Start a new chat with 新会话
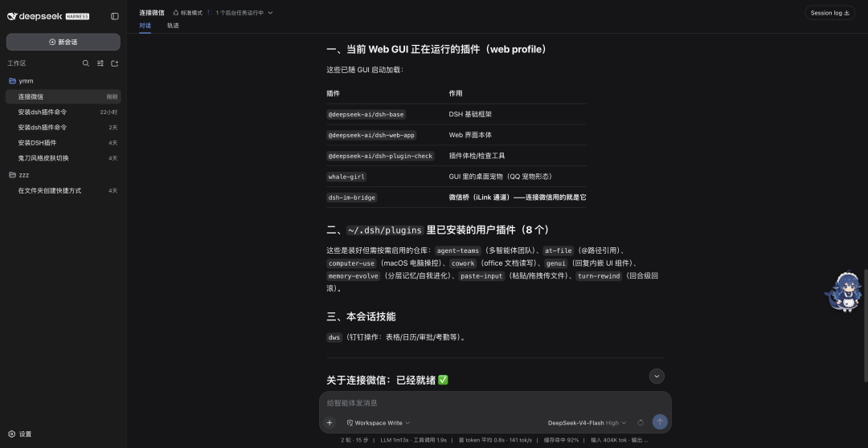Viewport: 868px width, 448px height. 63,42
